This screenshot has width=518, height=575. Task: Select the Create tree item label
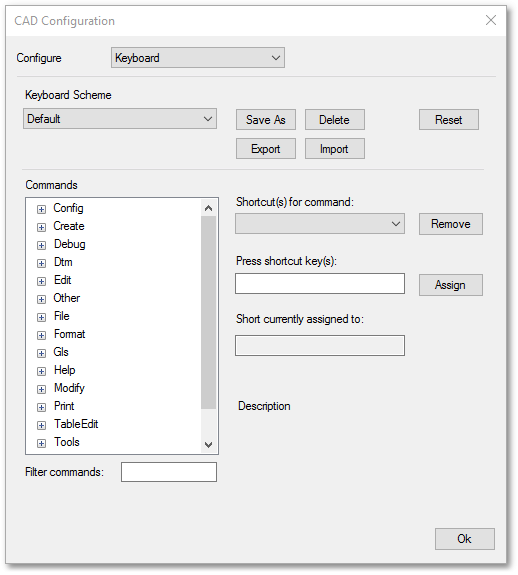(69, 226)
